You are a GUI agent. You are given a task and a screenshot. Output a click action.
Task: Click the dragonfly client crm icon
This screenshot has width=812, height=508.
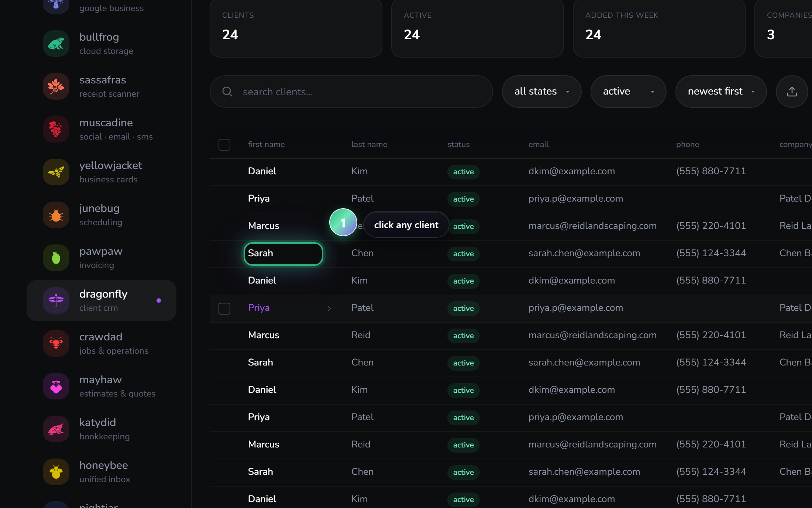click(56, 301)
